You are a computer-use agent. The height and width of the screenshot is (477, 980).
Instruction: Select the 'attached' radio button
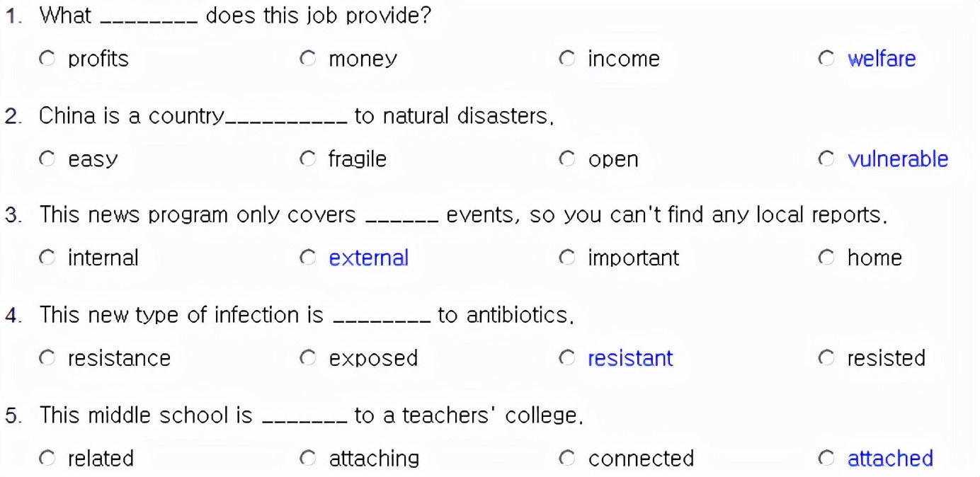(x=826, y=459)
